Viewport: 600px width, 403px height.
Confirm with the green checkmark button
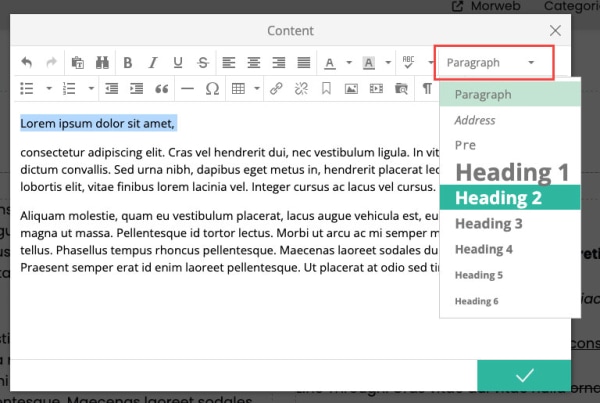[524, 375]
